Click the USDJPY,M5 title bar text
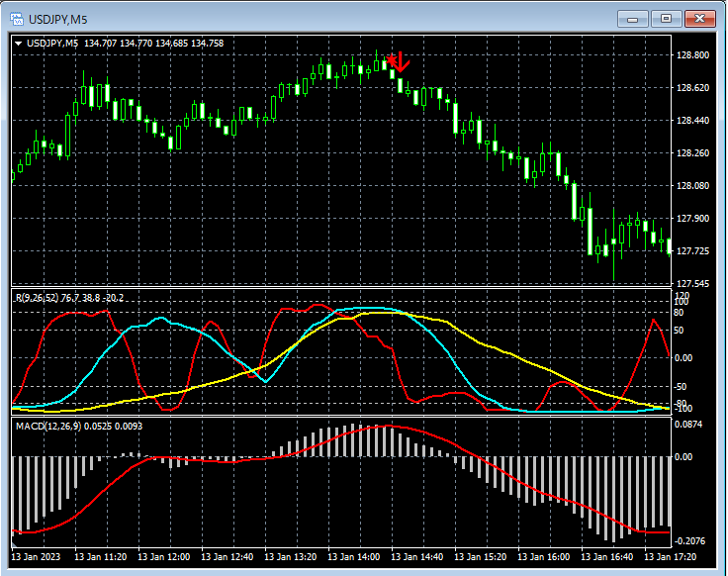Image resolution: width=728 pixels, height=576 pixels. tap(59, 19)
